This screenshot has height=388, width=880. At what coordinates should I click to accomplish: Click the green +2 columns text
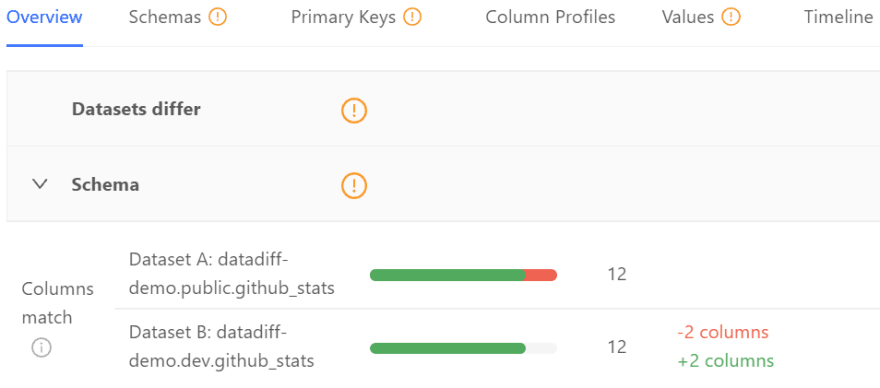tap(726, 360)
